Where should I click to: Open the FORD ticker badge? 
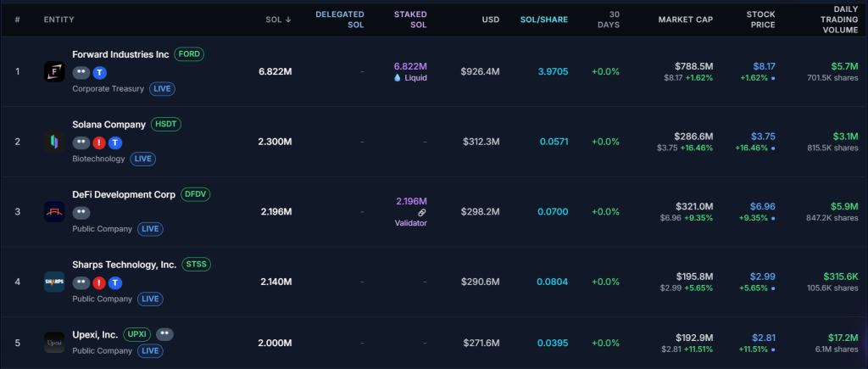click(189, 54)
